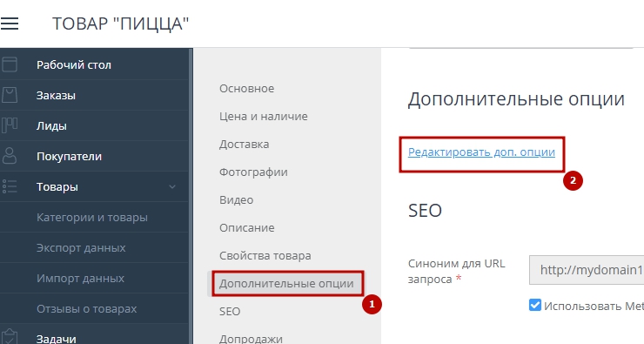Switch to Видео tab
The image size is (644, 344).
point(236,199)
